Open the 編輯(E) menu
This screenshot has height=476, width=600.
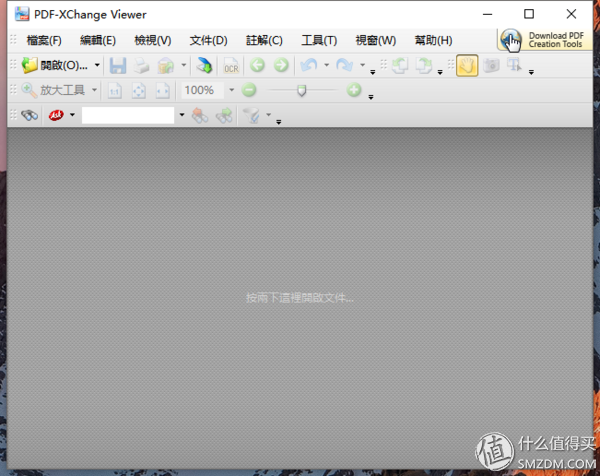coord(98,40)
